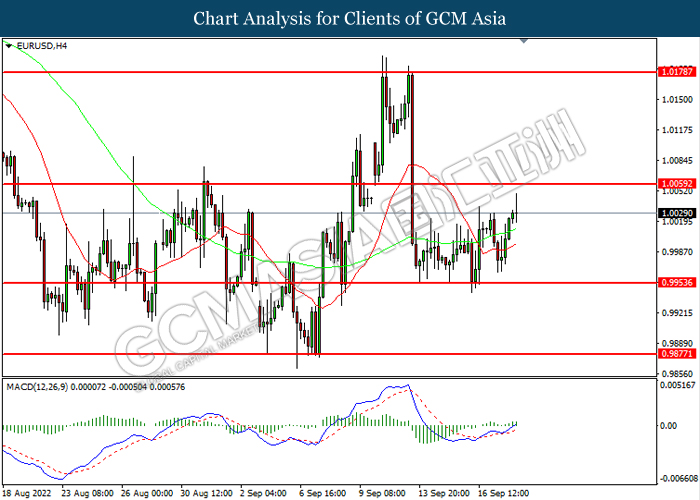Click the triangle arrow beside EURUSD,H4
700x500 pixels.
click(x=9, y=46)
